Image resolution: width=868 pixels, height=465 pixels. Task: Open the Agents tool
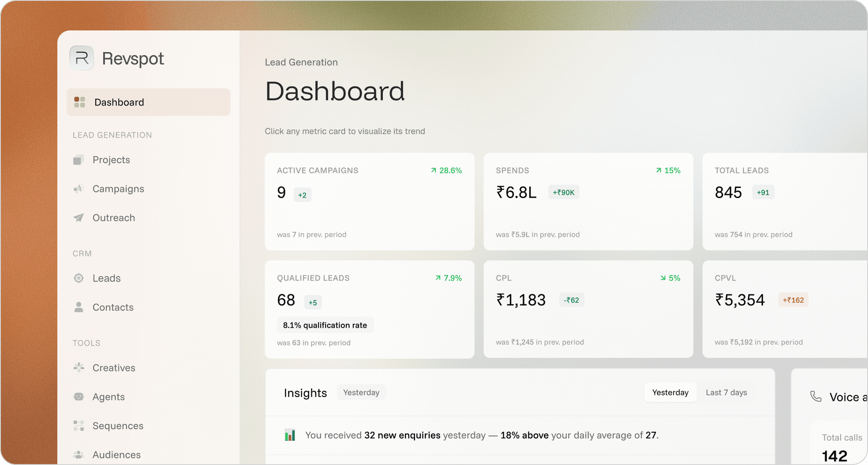tap(108, 397)
